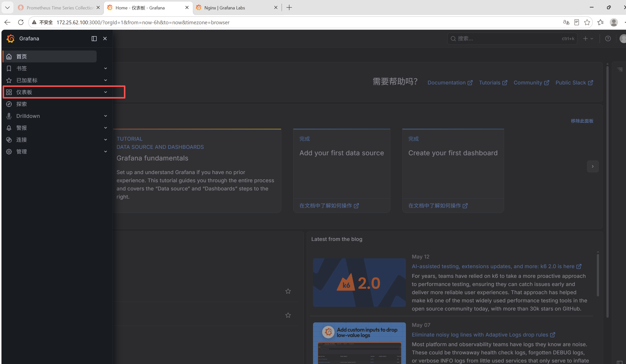Click the dashboards grid icon
626x364 pixels.
pyautogui.click(x=9, y=92)
